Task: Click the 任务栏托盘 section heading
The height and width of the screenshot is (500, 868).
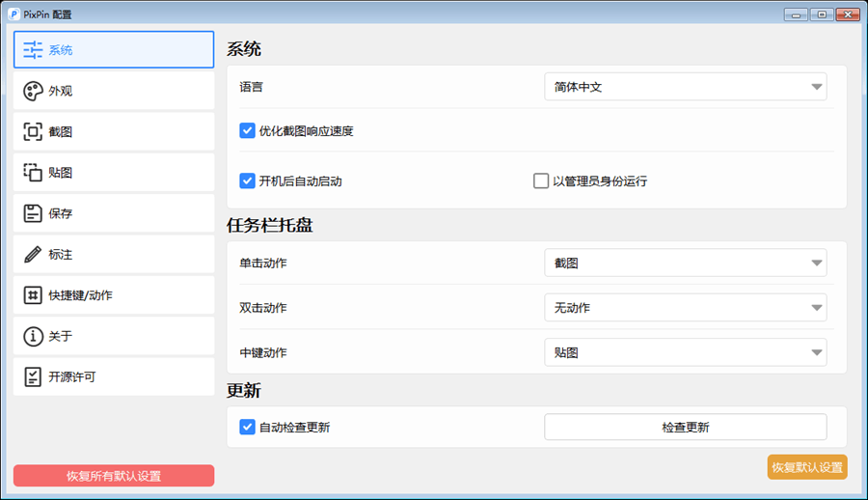Action: tap(270, 225)
